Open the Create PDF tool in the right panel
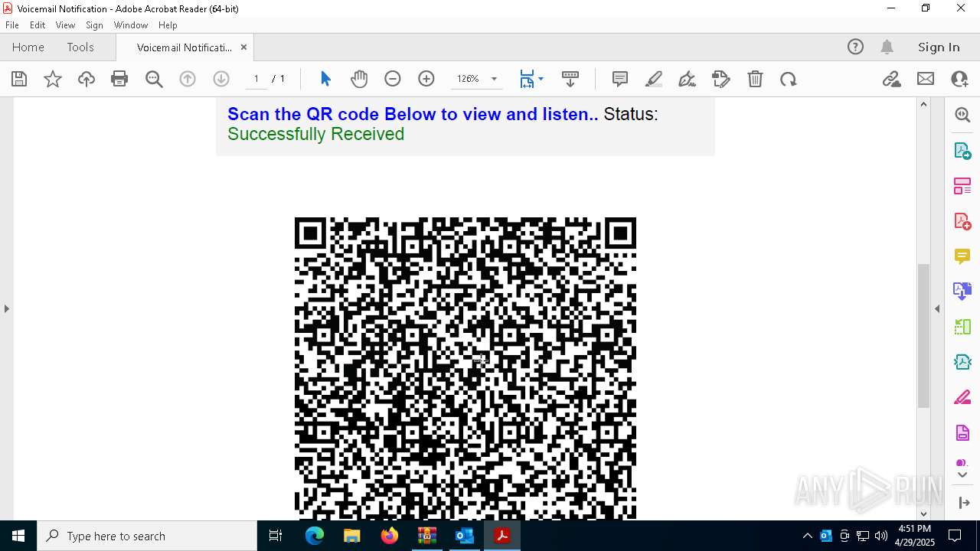 [x=962, y=221]
